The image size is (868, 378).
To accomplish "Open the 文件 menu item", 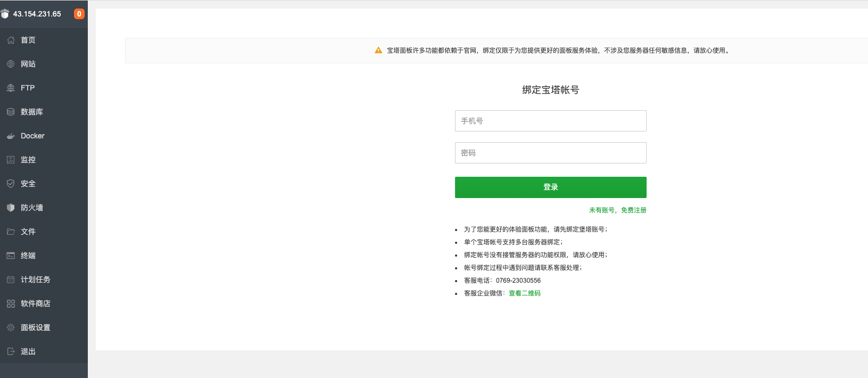I will click(x=44, y=232).
